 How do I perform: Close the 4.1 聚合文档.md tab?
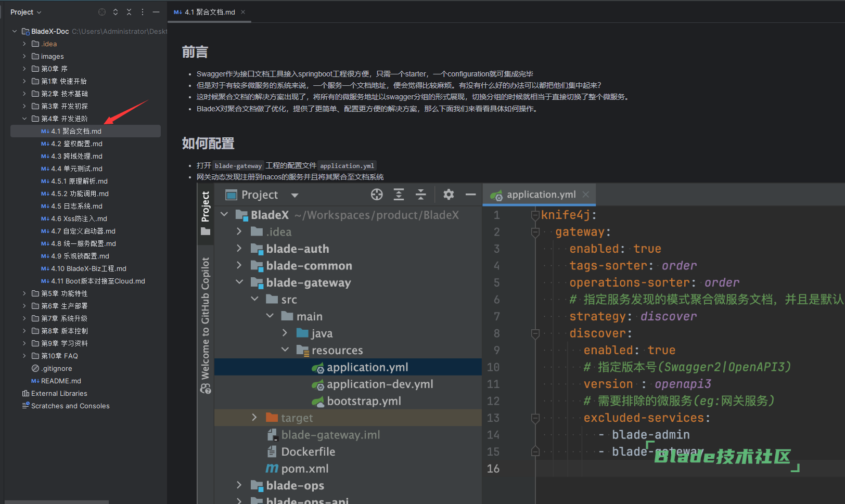pyautogui.click(x=243, y=12)
